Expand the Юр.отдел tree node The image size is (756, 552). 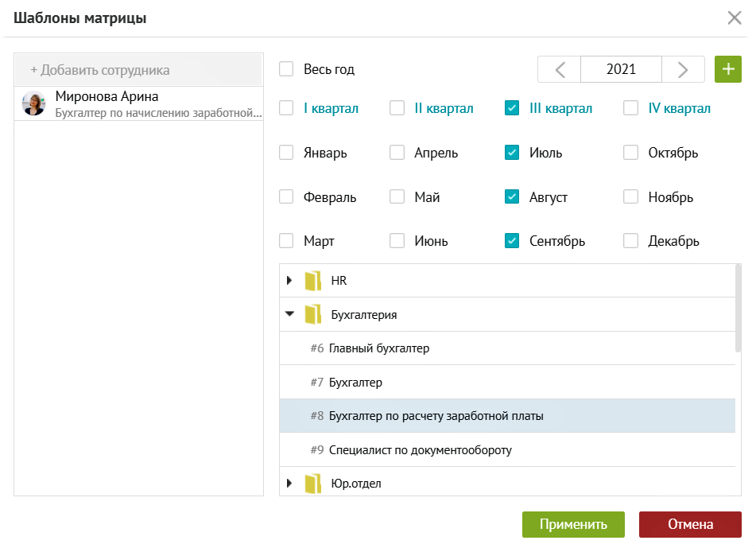290,483
